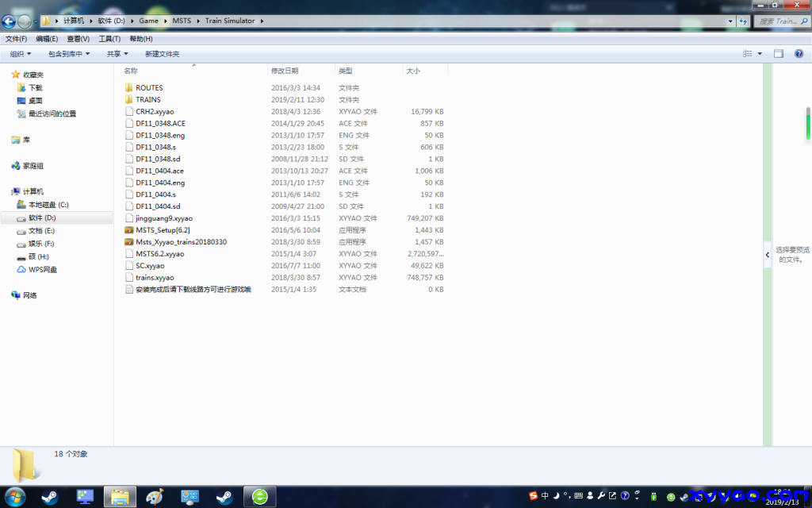The width and height of the screenshot is (812, 508).
Task: Select the Msts_Xyyao_trains20180330 installer icon
Action: [x=129, y=242]
